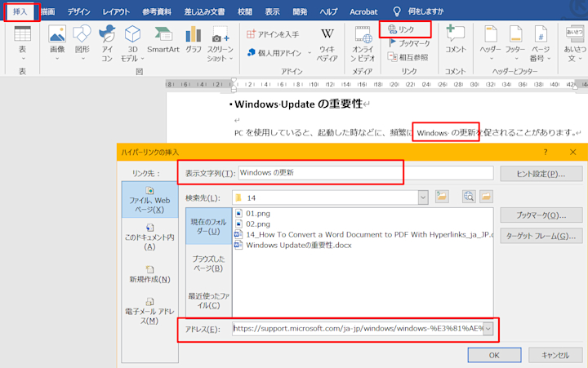Open the 検索先 folder dropdown

(x=423, y=197)
